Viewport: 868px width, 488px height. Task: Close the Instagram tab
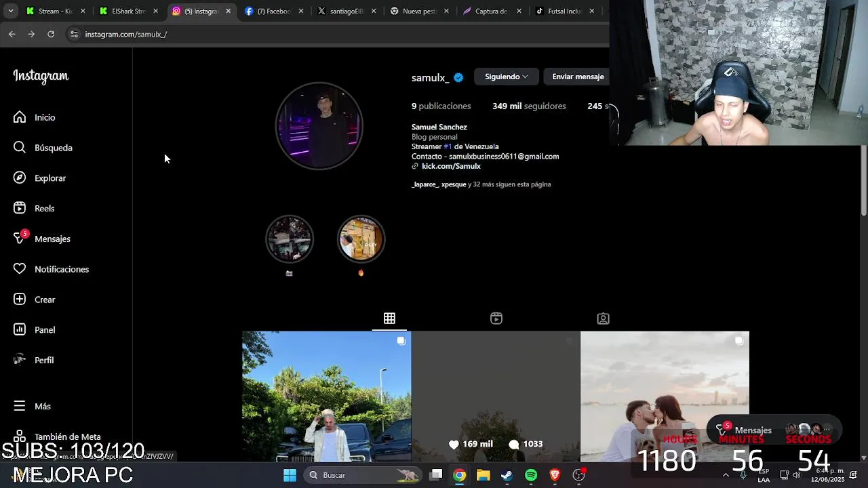[228, 11]
